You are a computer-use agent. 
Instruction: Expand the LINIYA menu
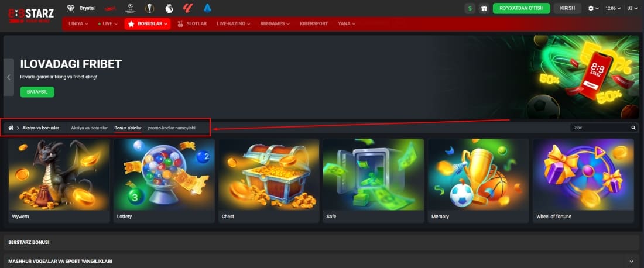pos(78,24)
